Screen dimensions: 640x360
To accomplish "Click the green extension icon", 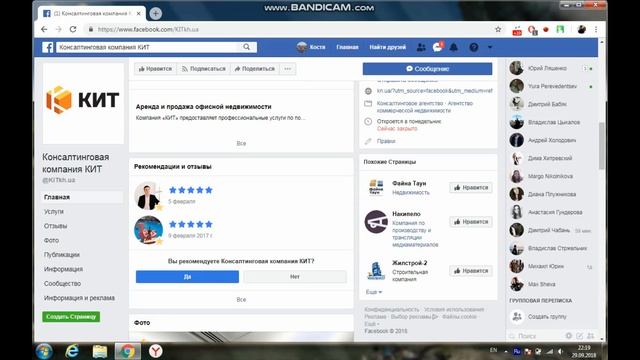I will point(560,29).
